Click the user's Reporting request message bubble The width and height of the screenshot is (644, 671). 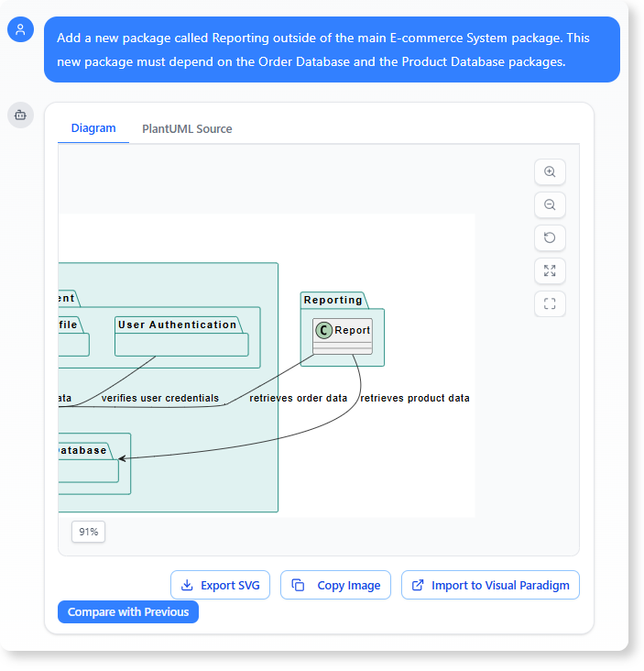pyautogui.click(x=332, y=49)
